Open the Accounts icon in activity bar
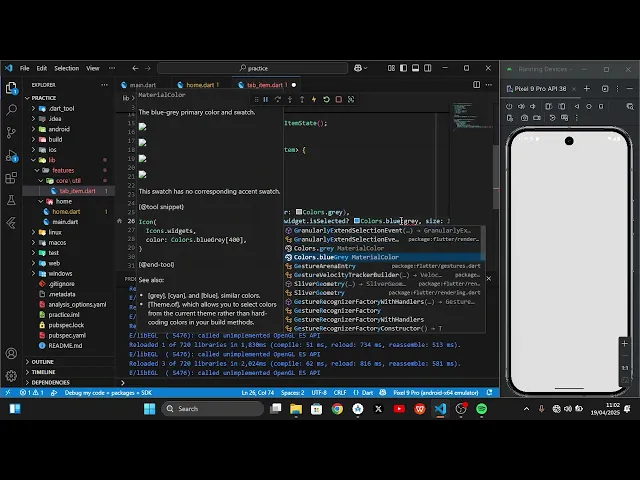The height and width of the screenshot is (480, 640). (x=11, y=353)
